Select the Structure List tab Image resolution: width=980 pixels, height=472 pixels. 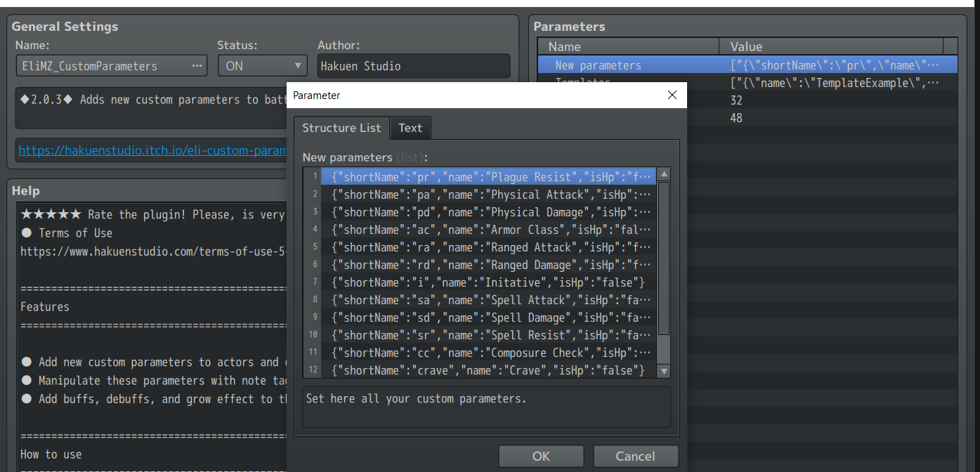(341, 128)
